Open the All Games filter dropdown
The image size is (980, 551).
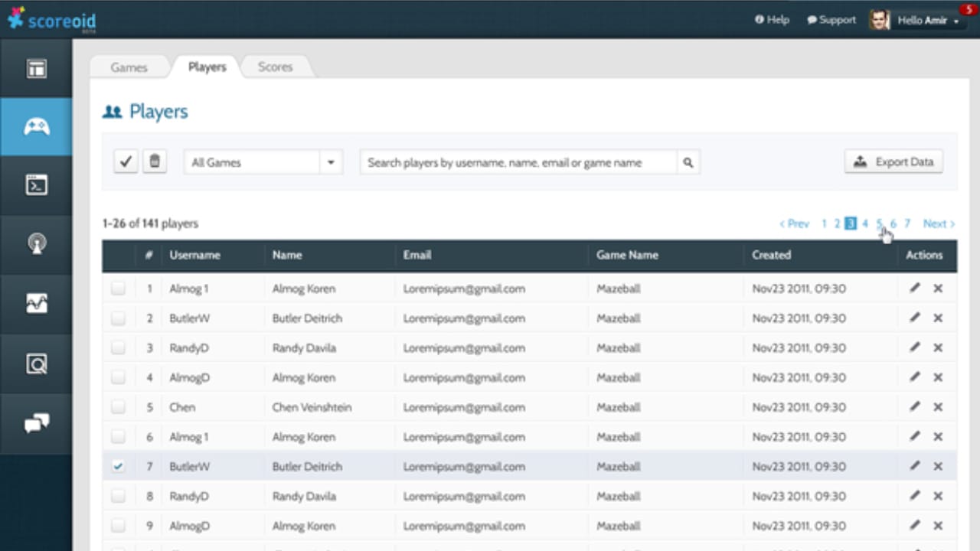pos(263,162)
